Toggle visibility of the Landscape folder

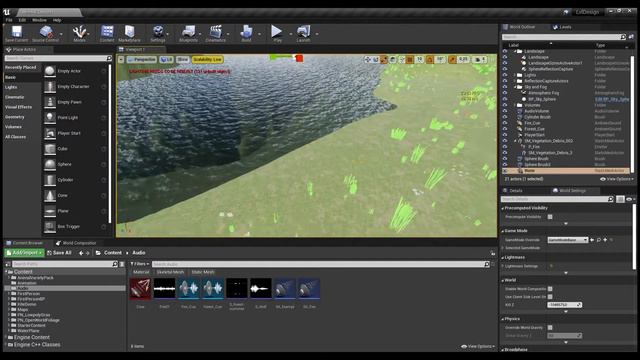tap(505, 51)
